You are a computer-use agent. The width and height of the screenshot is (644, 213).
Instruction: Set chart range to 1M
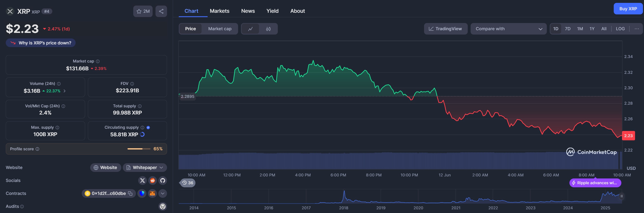pyautogui.click(x=580, y=29)
